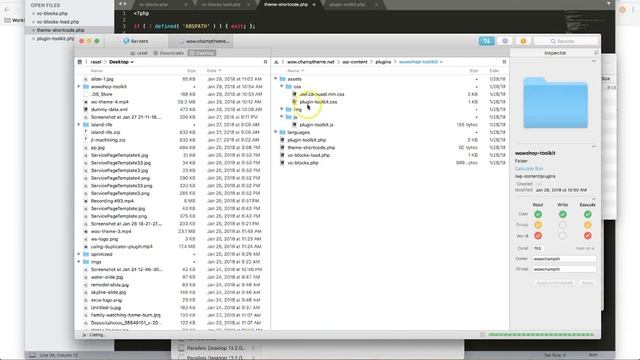The height and width of the screenshot is (360, 640).
Task: Click the wc-theme-4.mp4 file icon
Action: pos(86,102)
